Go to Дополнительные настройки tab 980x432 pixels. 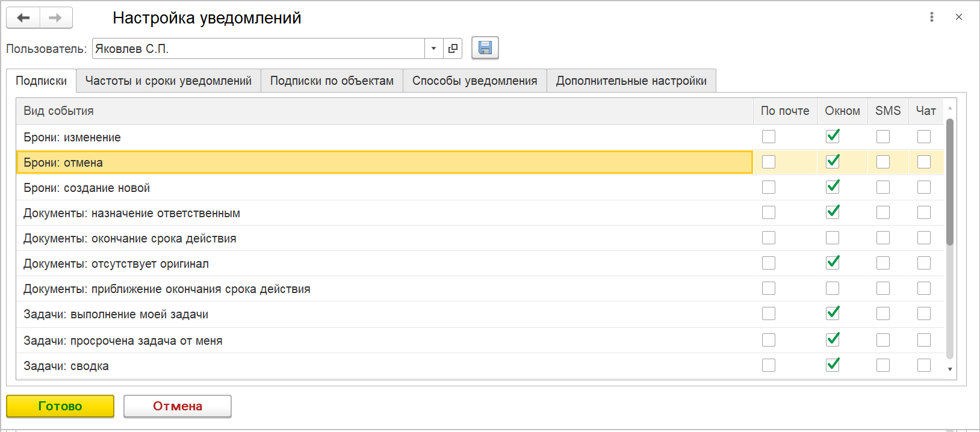(x=631, y=81)
